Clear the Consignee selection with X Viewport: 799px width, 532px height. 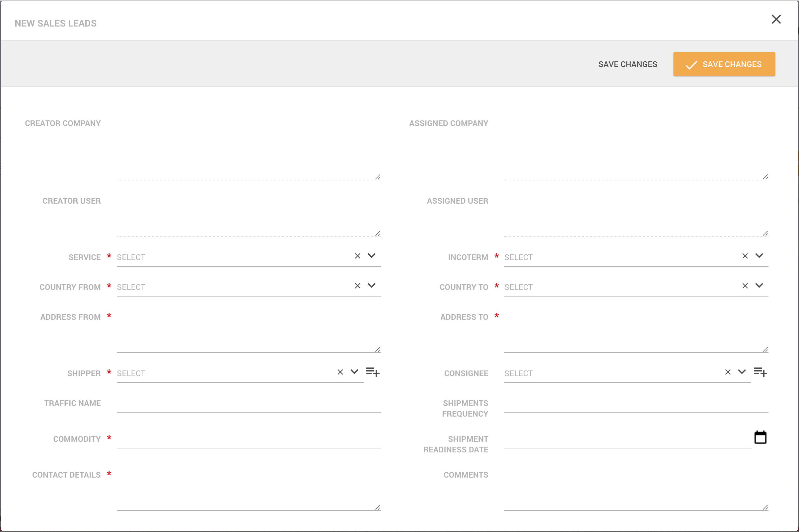point(728,372)
